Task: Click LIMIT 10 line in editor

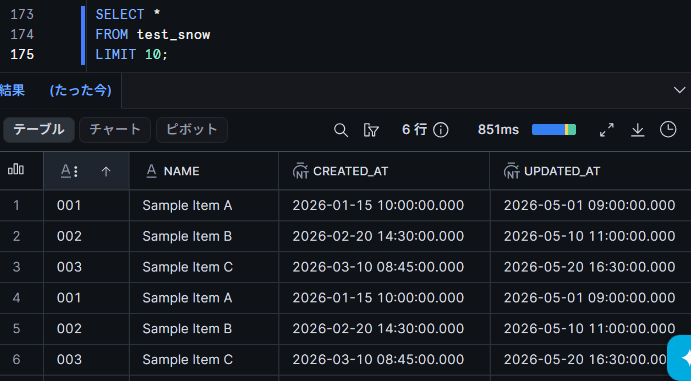Action: [x=132, y=55]
